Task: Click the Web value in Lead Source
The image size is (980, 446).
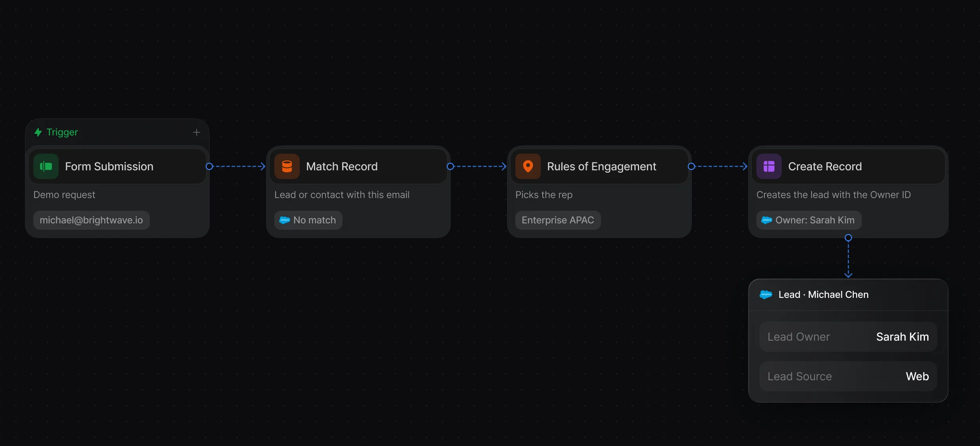Action: 917,376
